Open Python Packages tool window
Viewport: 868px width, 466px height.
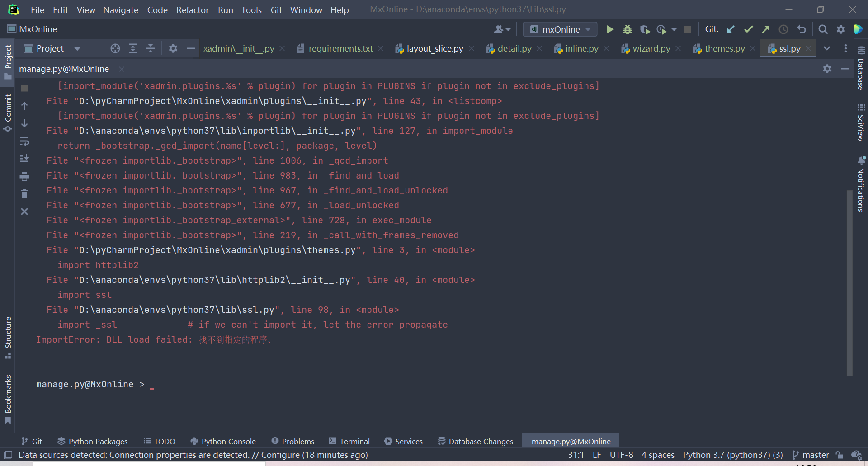[x=92, y=441]
